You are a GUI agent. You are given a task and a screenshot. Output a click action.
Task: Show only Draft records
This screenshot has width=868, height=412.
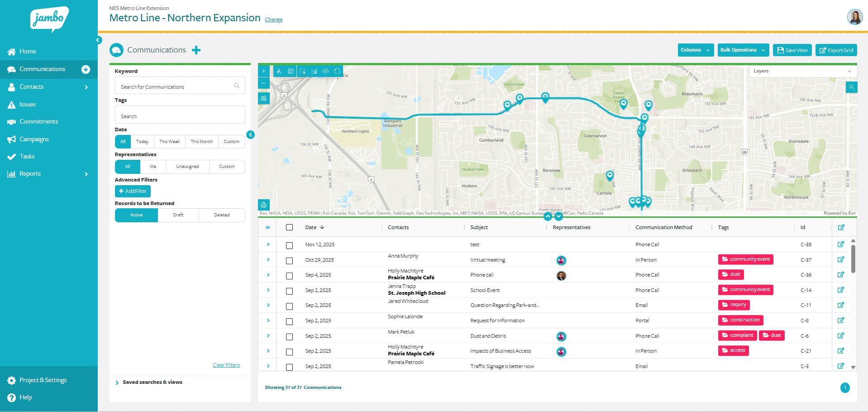[x=178, y=215]
